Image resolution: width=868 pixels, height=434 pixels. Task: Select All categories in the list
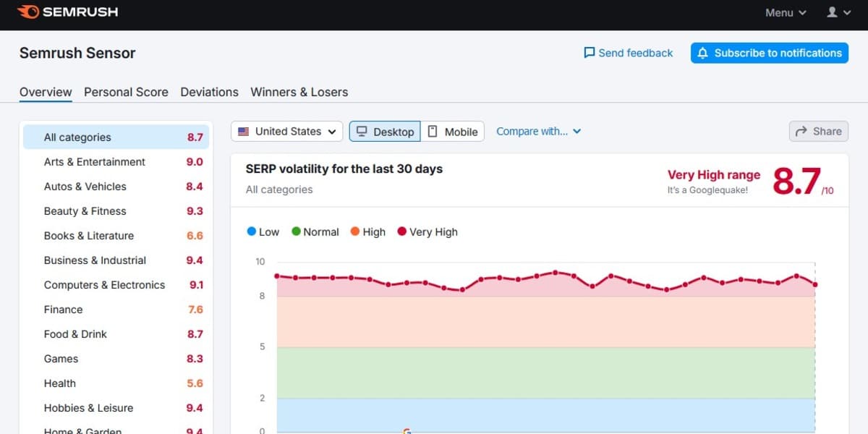pyautogui.click(x=116, y=137)
